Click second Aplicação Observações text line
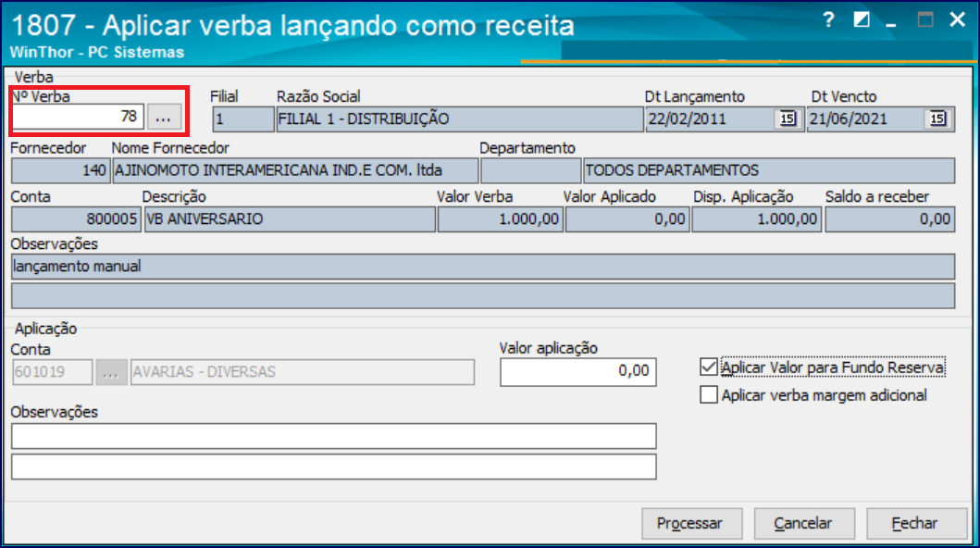 [334, 467]
